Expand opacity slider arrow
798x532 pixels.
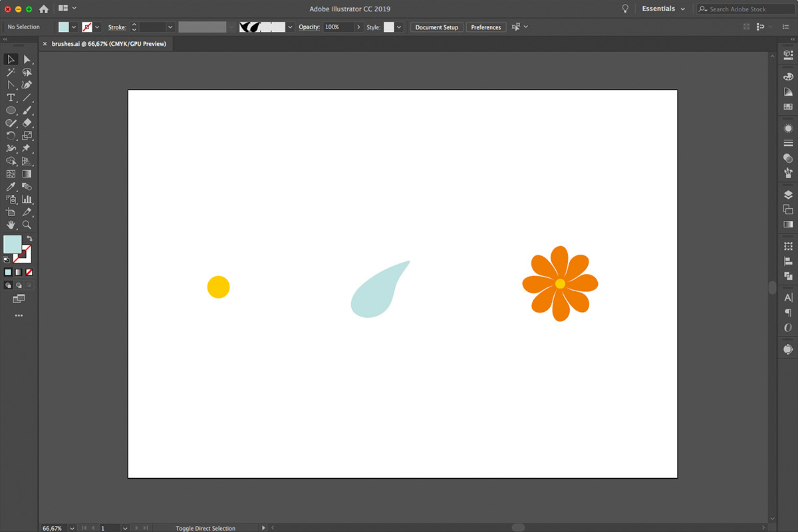click(x=359, y=27)
